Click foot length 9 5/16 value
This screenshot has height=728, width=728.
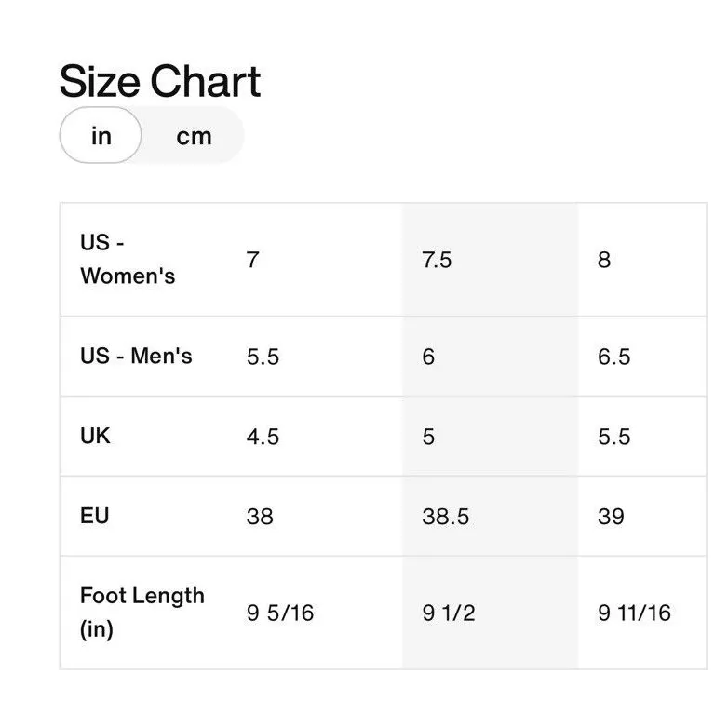coord(280,613)
